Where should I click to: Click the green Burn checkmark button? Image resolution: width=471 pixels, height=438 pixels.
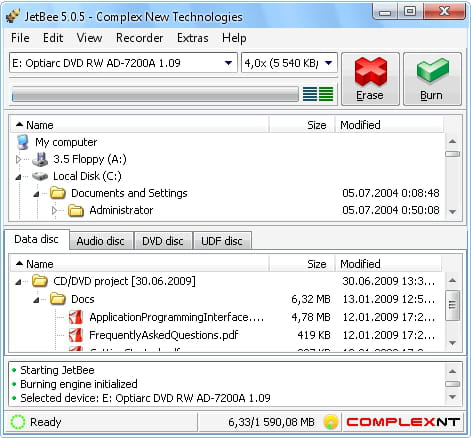pyautogui.click(x=432, y=79)
